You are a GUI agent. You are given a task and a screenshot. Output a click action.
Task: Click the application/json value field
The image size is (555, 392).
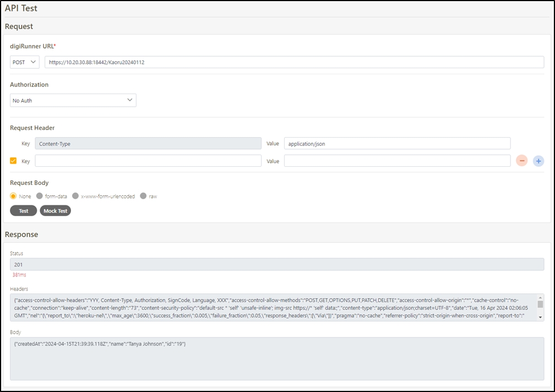pos(397,144)
